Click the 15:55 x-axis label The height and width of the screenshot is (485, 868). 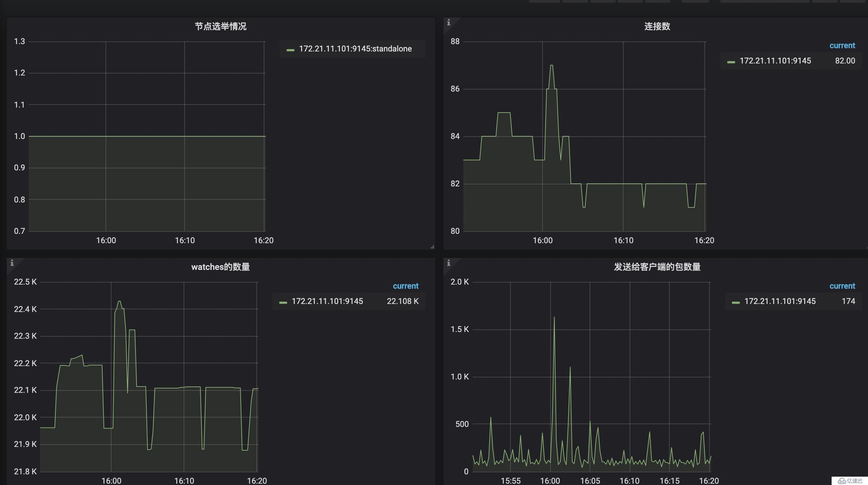click(510, 481)
